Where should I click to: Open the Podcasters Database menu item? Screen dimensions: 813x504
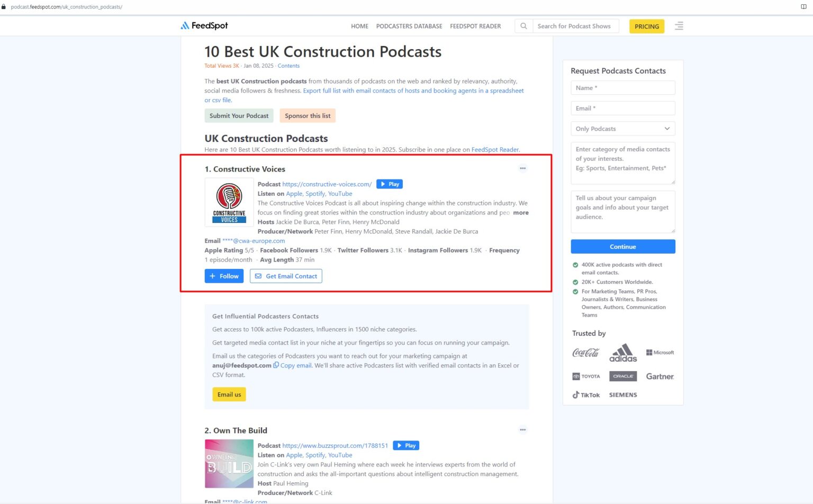pos(409,26)
